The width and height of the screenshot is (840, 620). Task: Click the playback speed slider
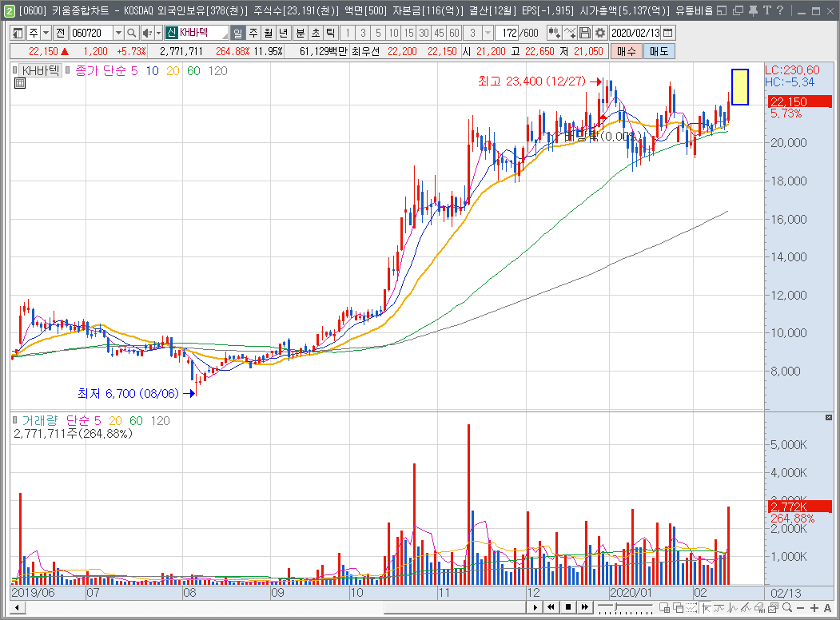pyautogui.click(x=625, y=607)
